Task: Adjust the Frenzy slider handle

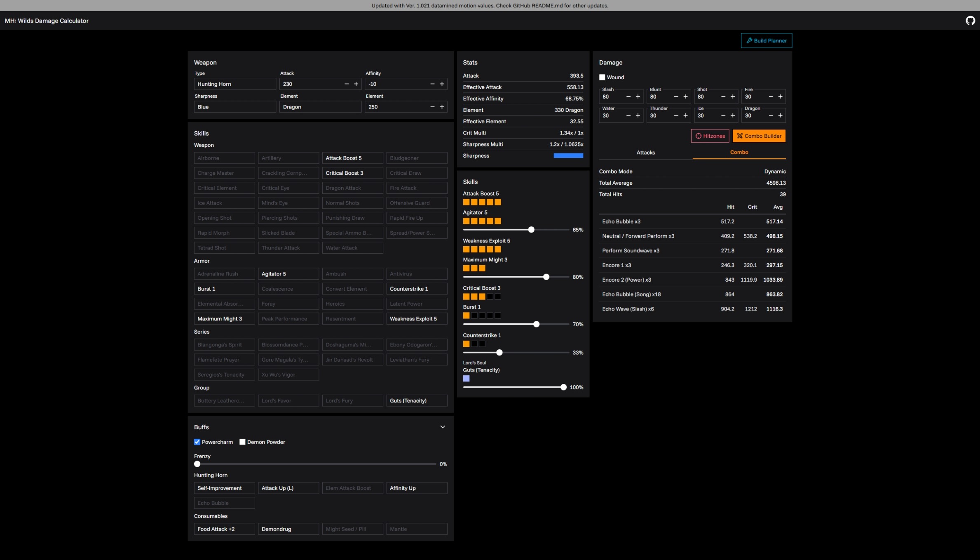Action: (197, 464)
